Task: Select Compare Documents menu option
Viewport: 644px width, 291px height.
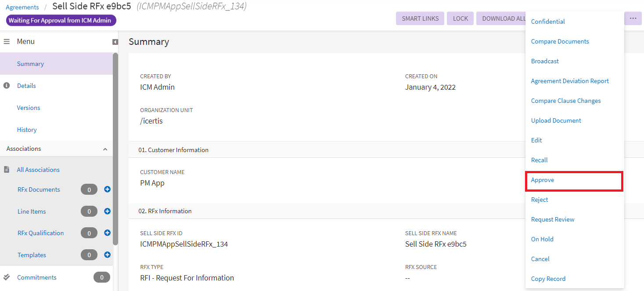Action: coord(560,42)
